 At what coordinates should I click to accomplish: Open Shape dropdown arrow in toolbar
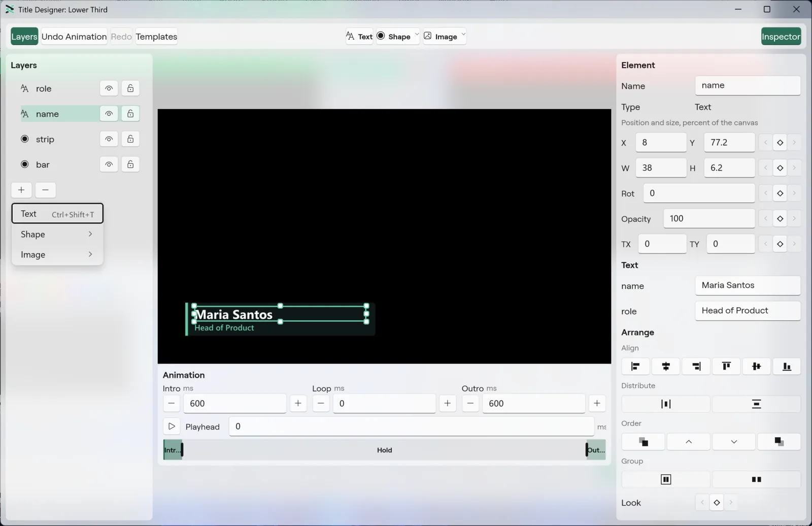(x=417, y=35)
